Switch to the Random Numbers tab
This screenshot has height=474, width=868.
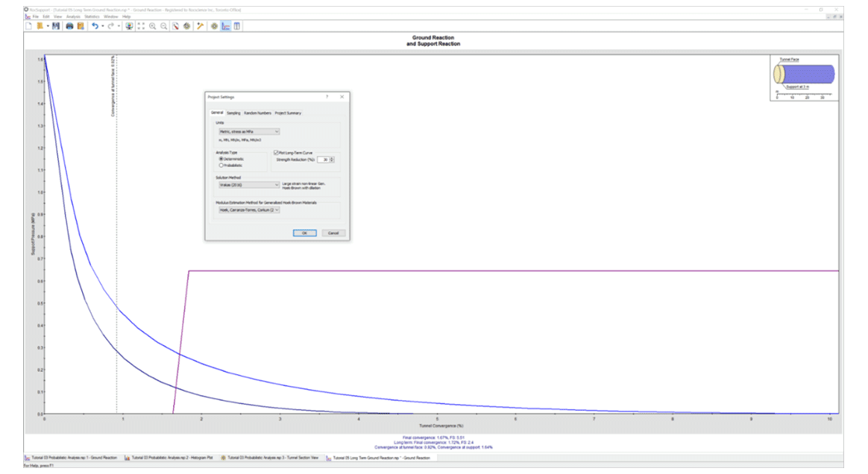(257, 113)
